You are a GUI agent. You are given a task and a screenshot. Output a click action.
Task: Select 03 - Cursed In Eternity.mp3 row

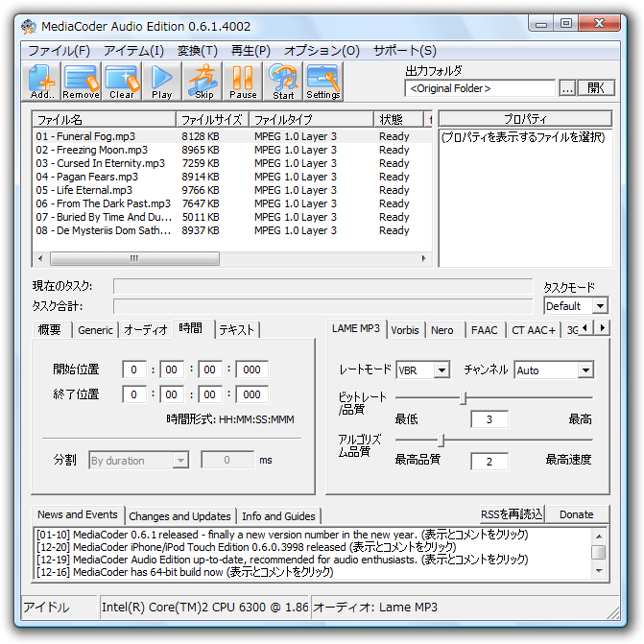coord(232,163)
